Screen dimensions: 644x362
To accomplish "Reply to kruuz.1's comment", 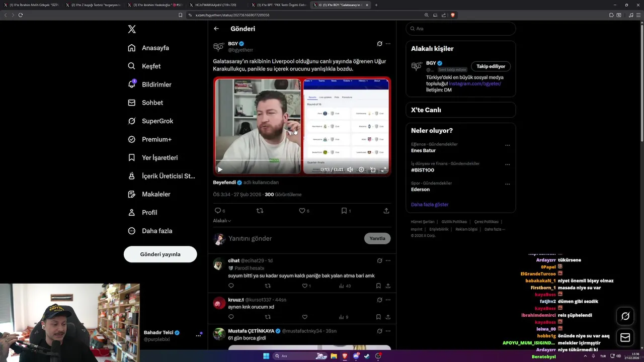I will click(231, 317).
